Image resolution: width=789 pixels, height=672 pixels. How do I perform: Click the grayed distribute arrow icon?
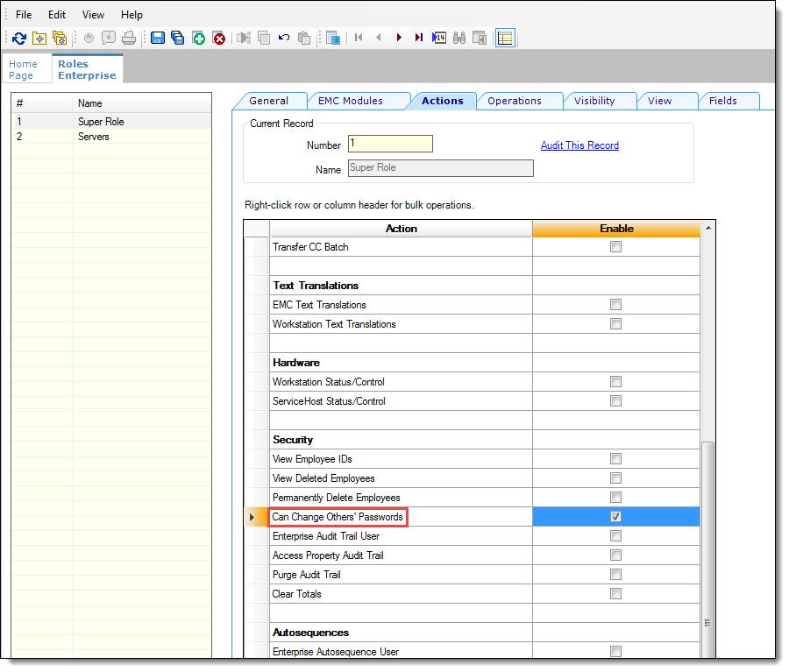244,38
